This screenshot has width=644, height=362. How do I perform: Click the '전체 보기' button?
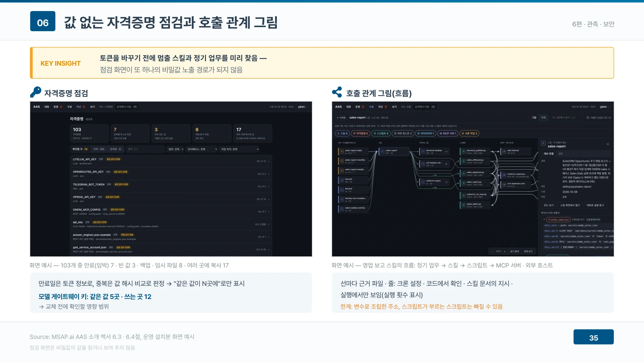528,251
